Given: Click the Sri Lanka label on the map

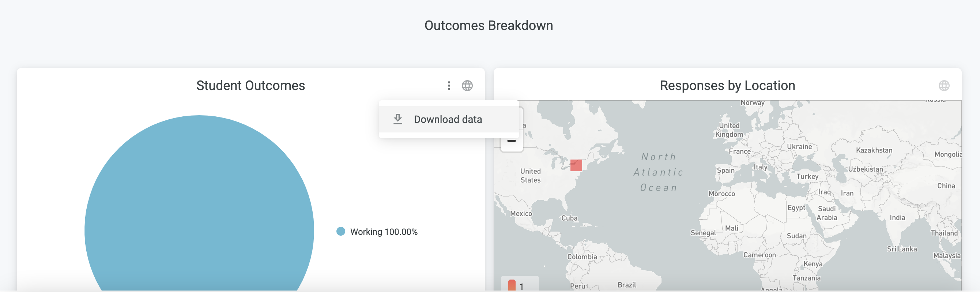Looking at the screenshot, I should point(902,249).
